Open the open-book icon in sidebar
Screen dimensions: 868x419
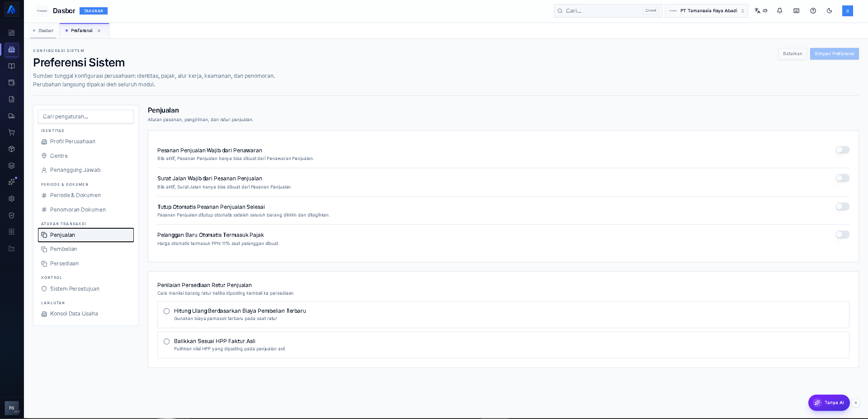point(12,66)
